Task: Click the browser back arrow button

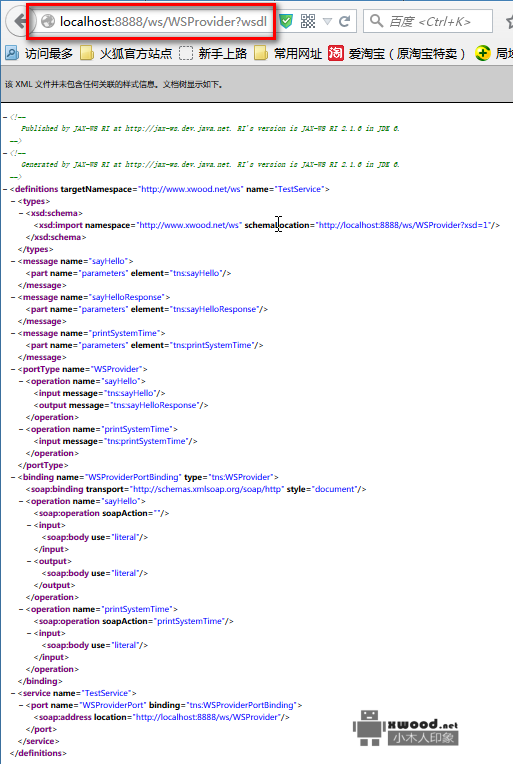Action: (x=17, y=21)
